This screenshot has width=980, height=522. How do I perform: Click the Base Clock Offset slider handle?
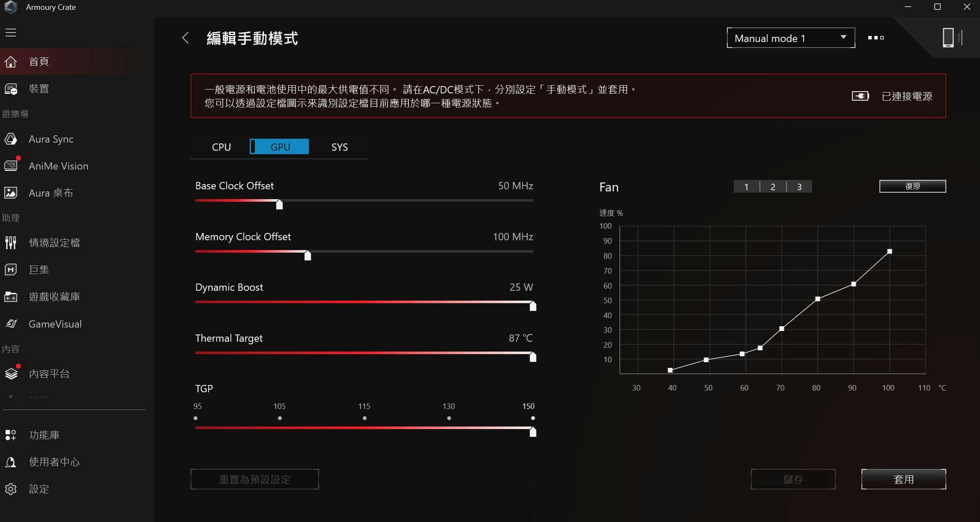pyautogui.click(x=279, y=204)
